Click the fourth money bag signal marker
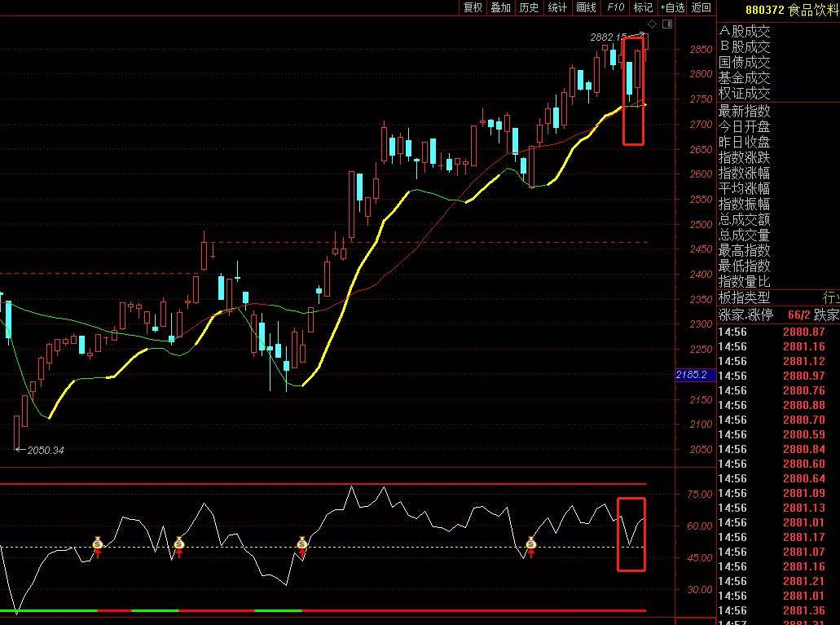 tap(531, 543)
